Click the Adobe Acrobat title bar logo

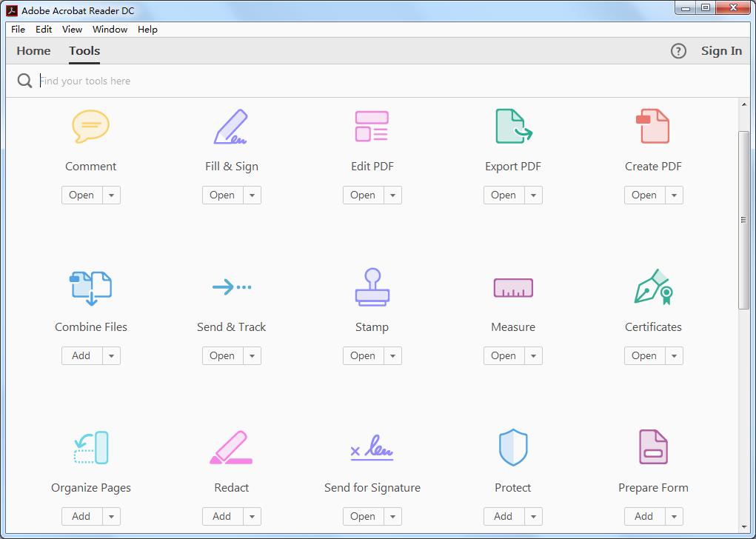(12, 10)
